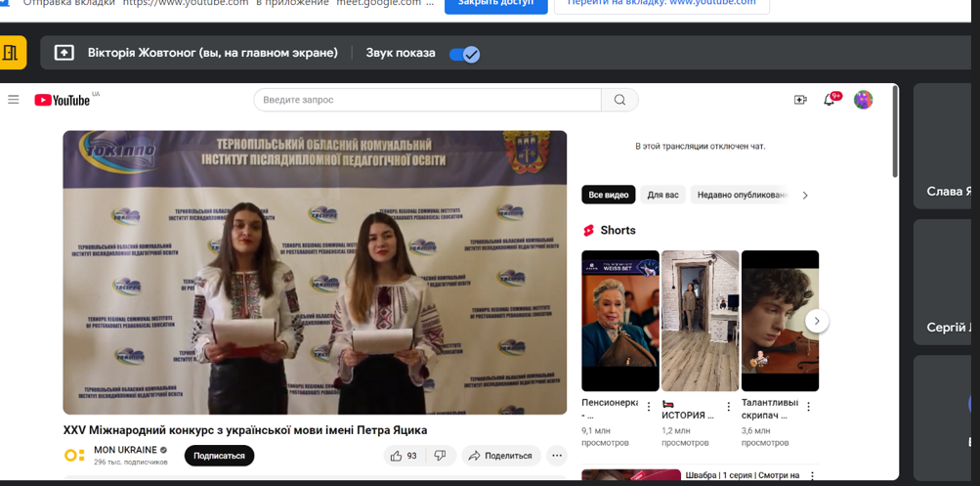Click the Поделиться share button
Viewport: 980px width, 486px height.
coord(499,456)
